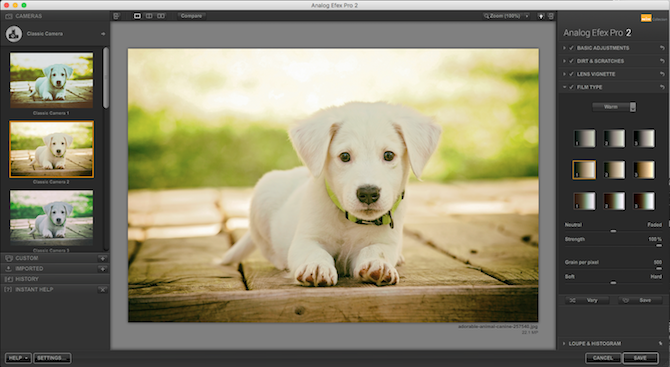
Task: Reset the Film Type section
Action: 662,87
